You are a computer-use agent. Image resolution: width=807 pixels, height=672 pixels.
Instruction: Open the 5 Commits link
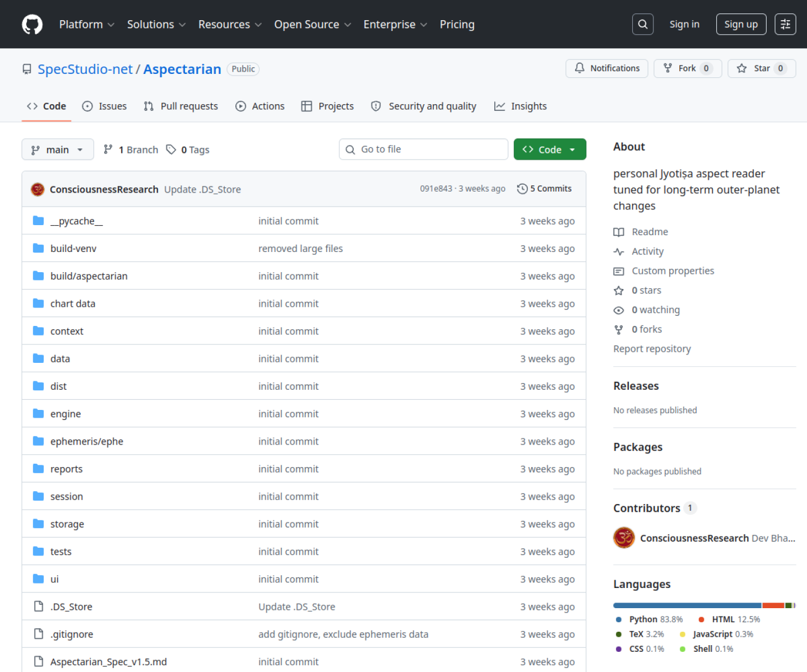[x=544, y=189]
